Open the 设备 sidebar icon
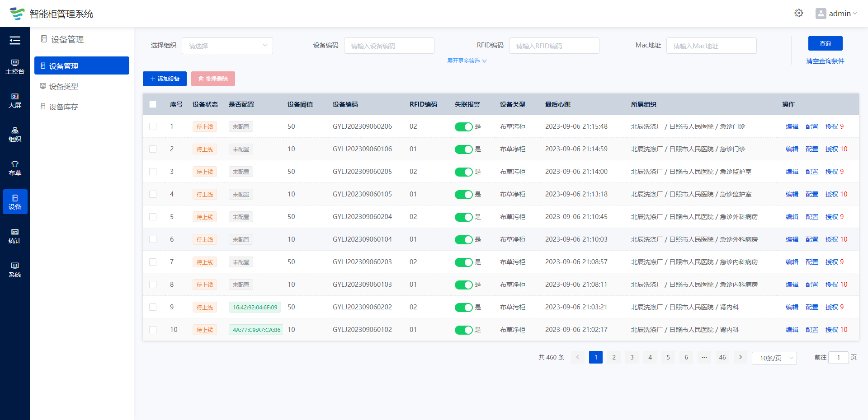 click(15, 202)
